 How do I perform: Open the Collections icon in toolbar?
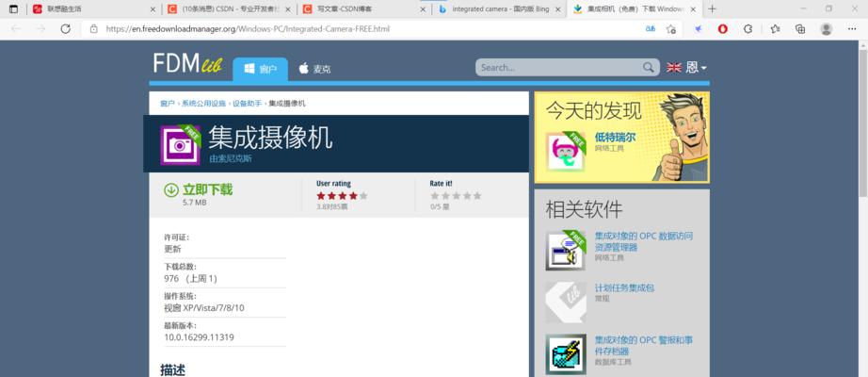pos(800,29)
